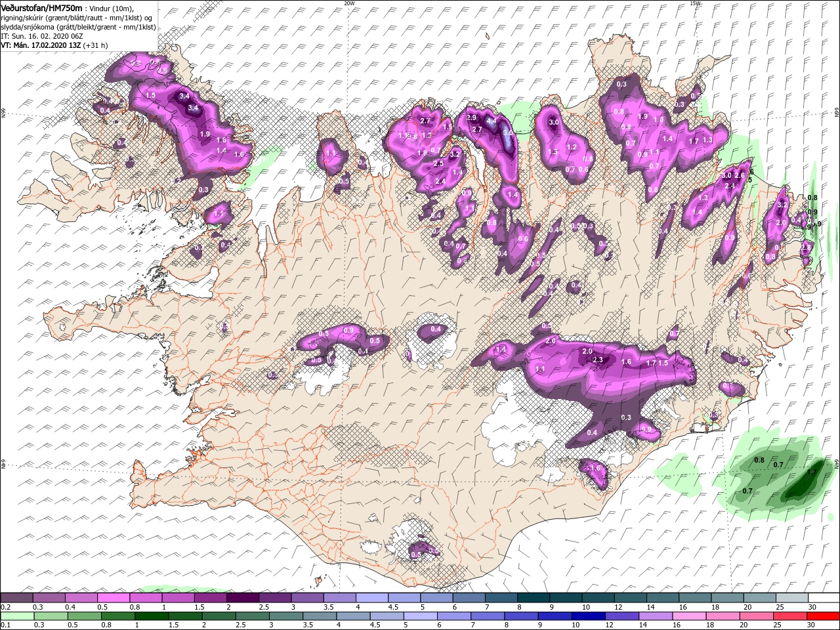Pick the bright pink snow swatch between 0.5 and 0.8
The image size is (840, 630).
[114, 598]
